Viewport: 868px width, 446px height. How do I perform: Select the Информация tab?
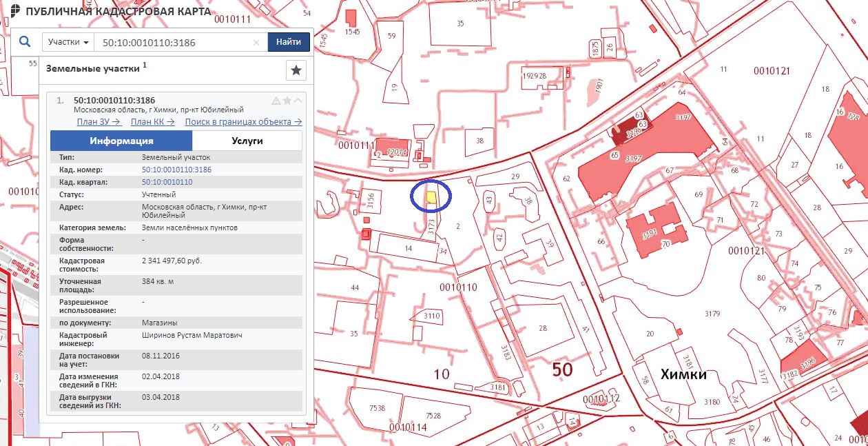[x=121, y=141]
